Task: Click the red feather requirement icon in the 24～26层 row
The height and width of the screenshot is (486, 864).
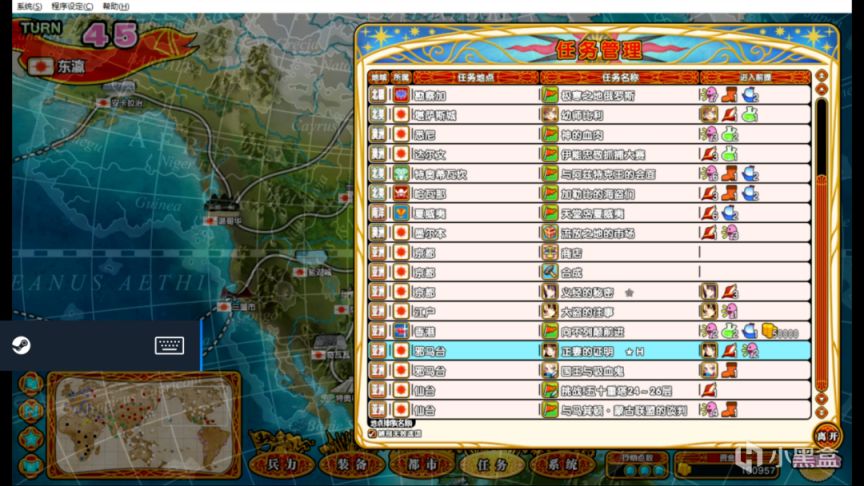Action: click(709, 390)
